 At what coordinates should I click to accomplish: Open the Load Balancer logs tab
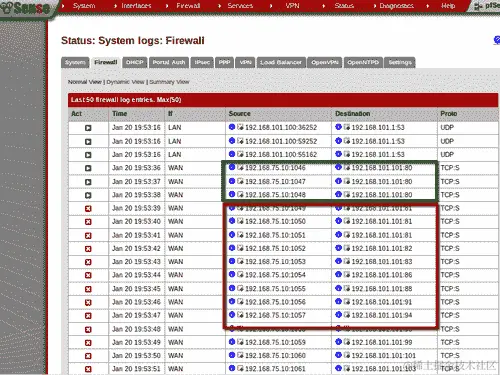tap(281, 62)
